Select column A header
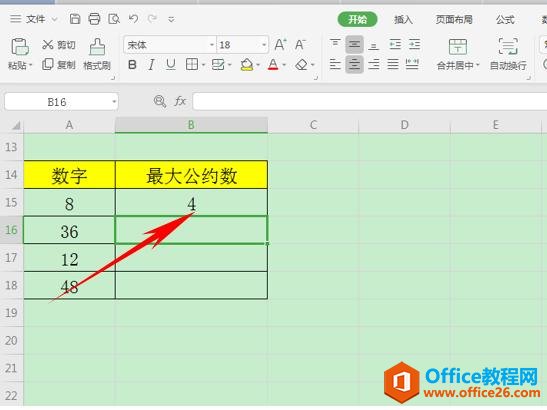The image size is (547, 410). pos(69,125)
